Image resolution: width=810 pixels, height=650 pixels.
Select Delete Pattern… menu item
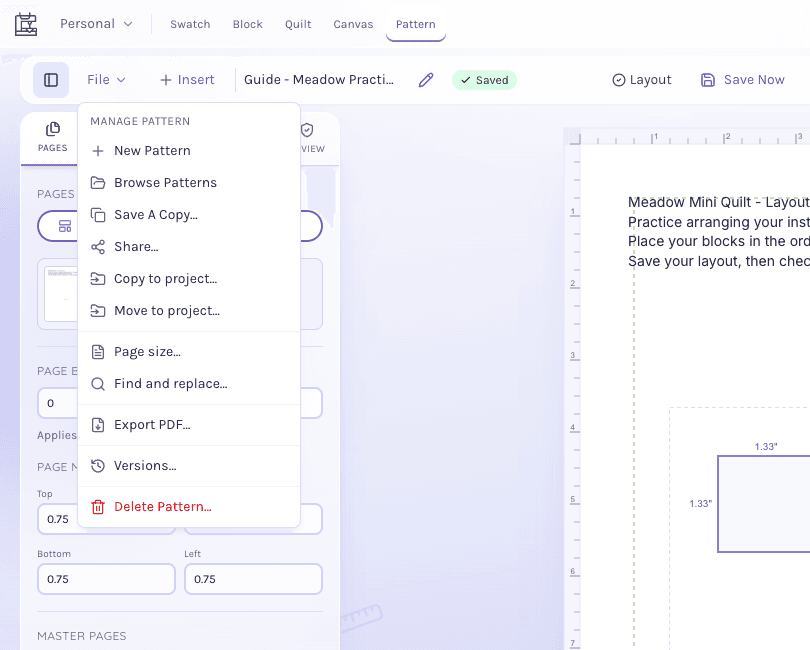tap(189, 507)
